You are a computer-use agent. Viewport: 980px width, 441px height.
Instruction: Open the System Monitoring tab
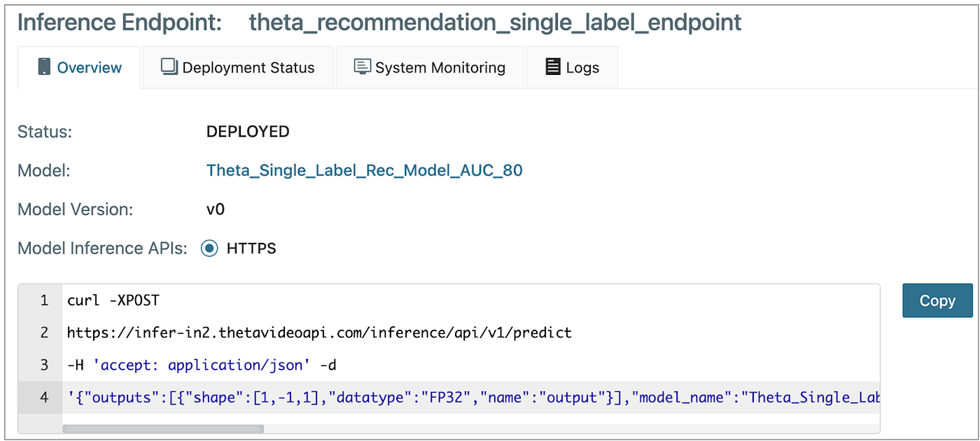point(430,67)
